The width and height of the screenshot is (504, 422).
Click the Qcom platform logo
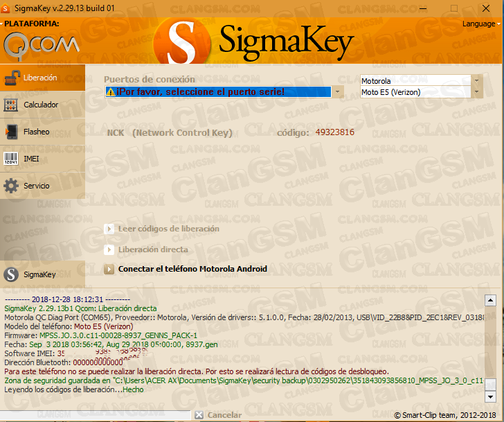pos(41,46)
